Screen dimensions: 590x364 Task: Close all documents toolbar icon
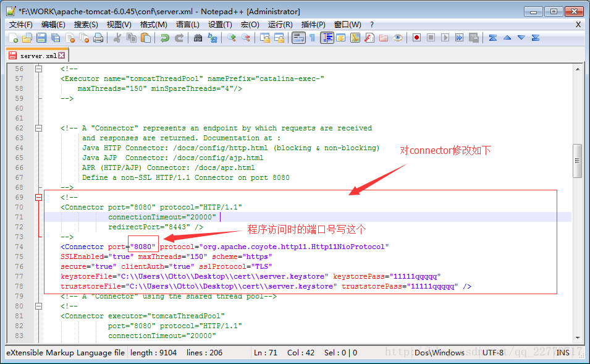click(84, 38)
